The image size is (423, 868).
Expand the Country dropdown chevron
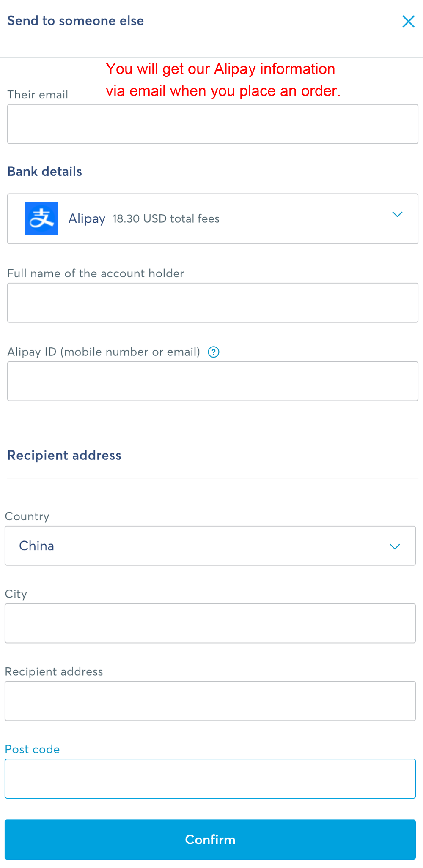pyautogui.click(x=395, y=546)
